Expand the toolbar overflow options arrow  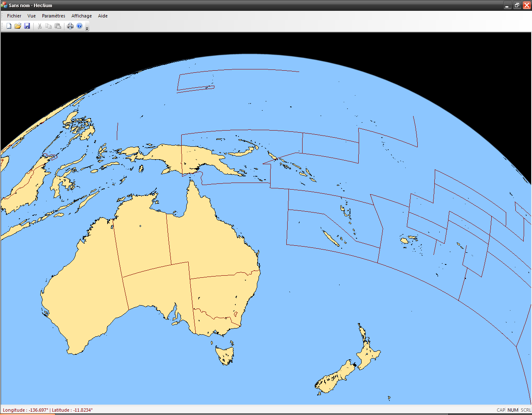click(87, 29)
